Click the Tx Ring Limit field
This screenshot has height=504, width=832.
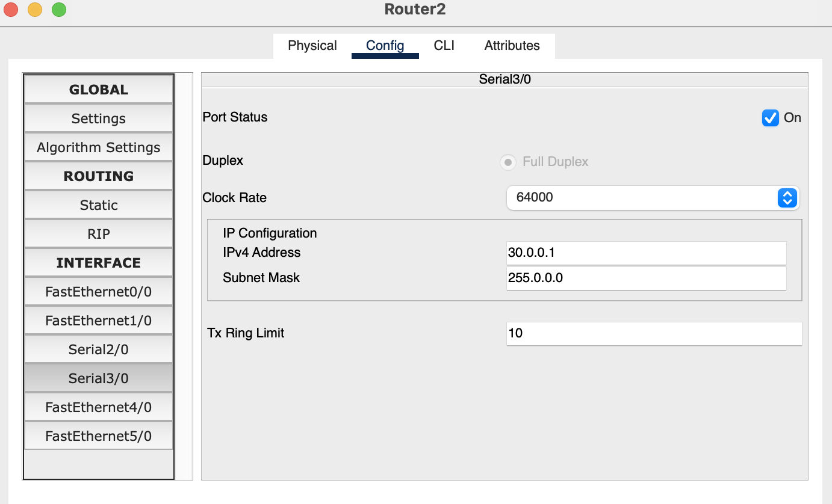(x=654, y=333)
